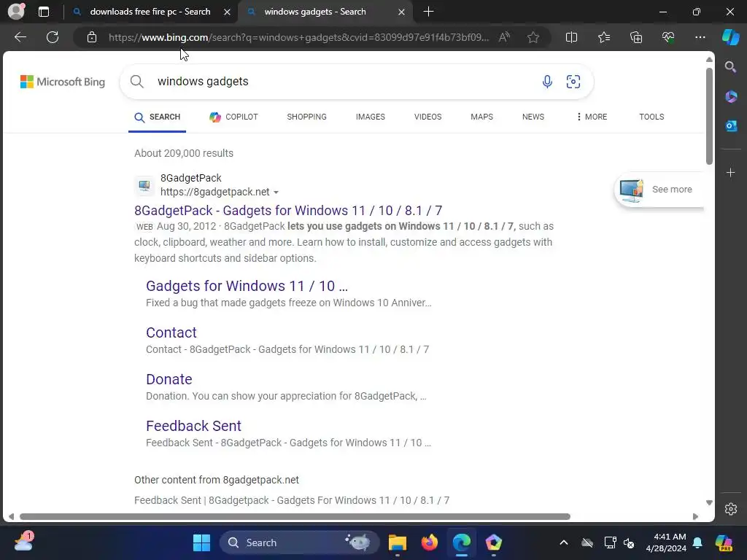
Task: Open Microsoft 365 sidebar icon
Action: point(731,97)
